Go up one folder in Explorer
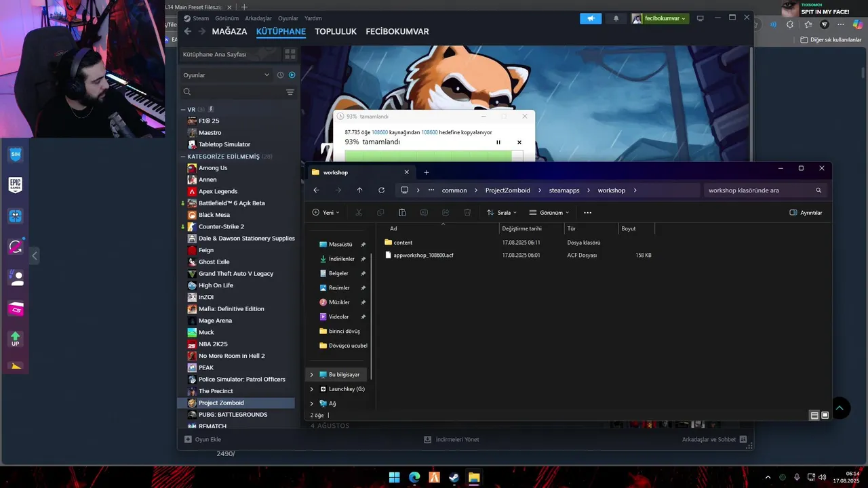This screenshot has width=868, height=488. (x=359, y=190)
